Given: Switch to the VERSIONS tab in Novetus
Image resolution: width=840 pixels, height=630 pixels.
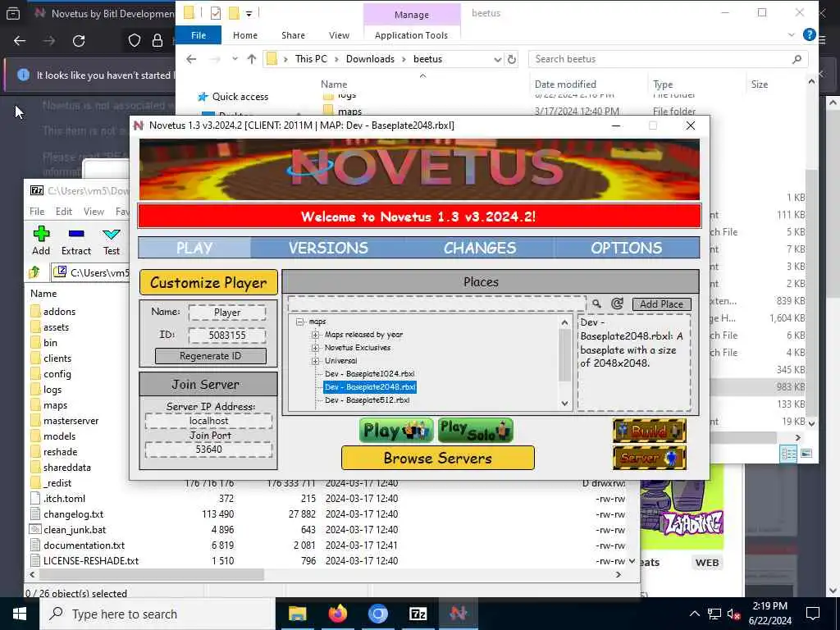Looking at the screenshot, I should tap(328, 248).
